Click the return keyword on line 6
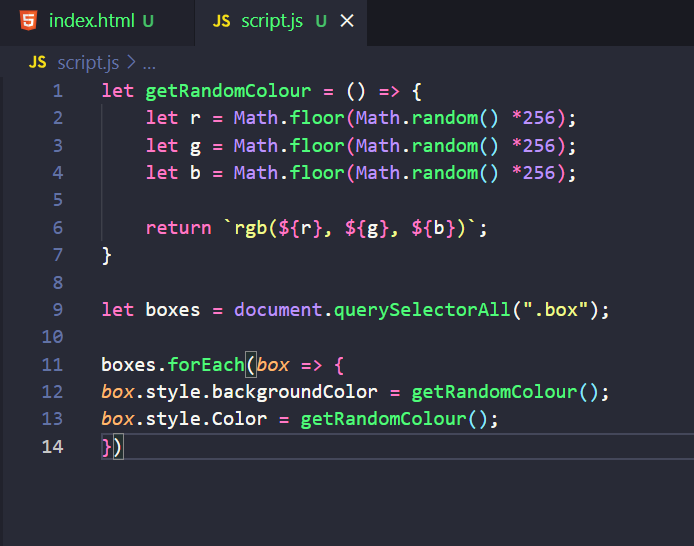The image size is (694, 546). (x=179, y=228)
